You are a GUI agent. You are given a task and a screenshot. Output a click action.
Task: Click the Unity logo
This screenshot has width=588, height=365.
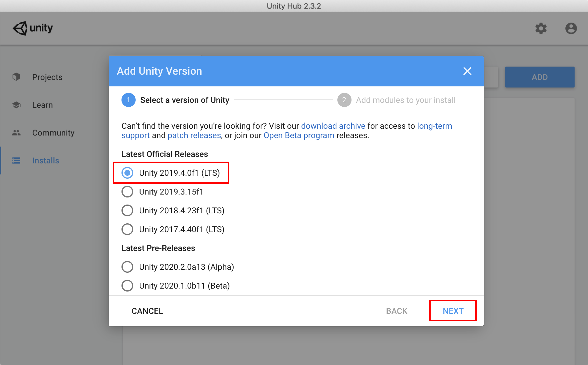(x=33, y=28)
